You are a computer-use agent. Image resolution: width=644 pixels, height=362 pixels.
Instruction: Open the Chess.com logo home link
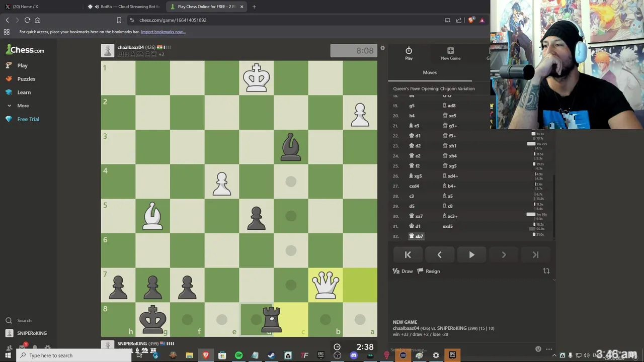click(x=25, y=50)
